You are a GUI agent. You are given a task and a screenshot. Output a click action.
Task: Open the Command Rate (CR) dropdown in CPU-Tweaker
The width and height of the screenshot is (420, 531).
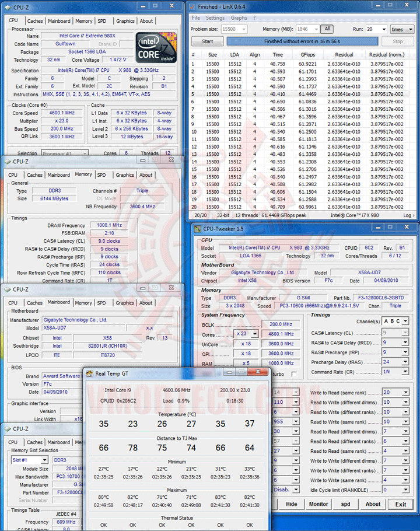tap(405, 372)
